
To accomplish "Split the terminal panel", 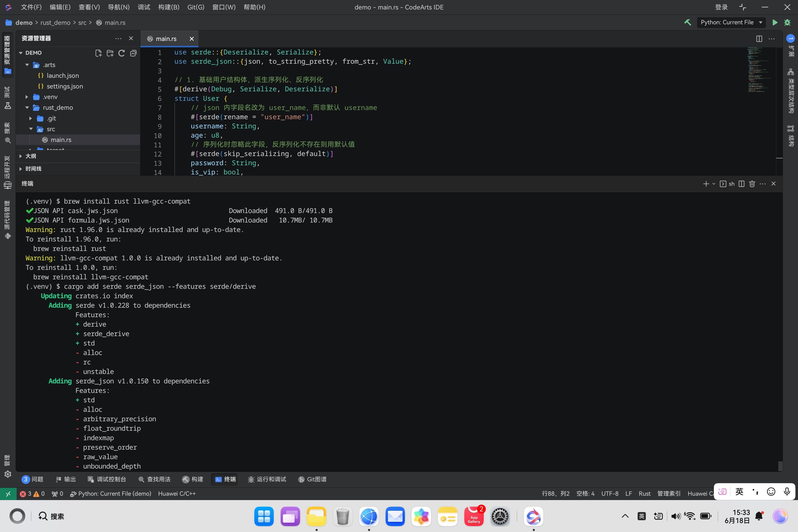I will click(x=741, y=184).
